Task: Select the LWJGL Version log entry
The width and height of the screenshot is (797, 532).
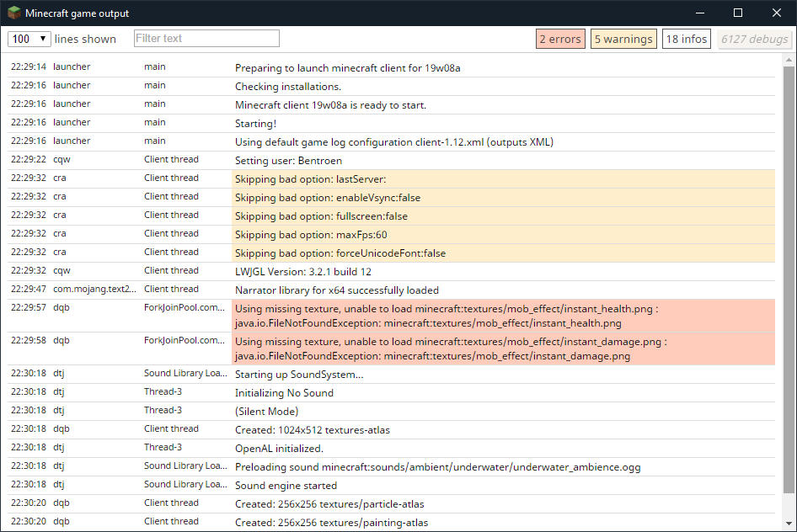Action: 302,272
